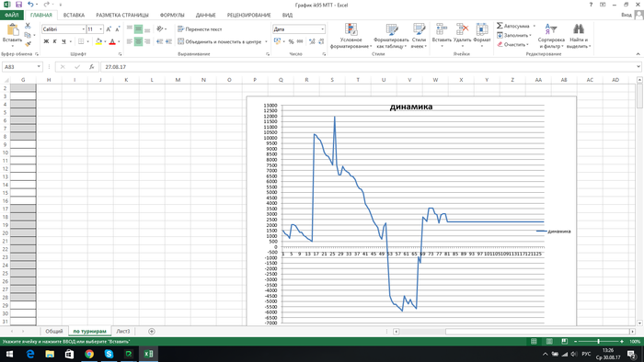
Task: Toggle Wrap Text (Перенести текст)
Action: 200,29
